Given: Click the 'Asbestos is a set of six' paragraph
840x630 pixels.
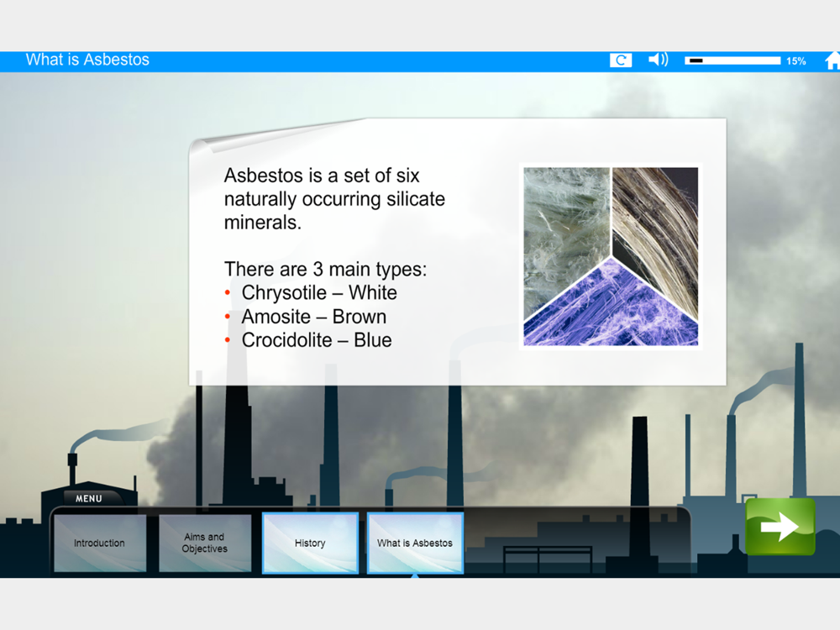Looking at the screenshot, I should (x=334, y=199).
